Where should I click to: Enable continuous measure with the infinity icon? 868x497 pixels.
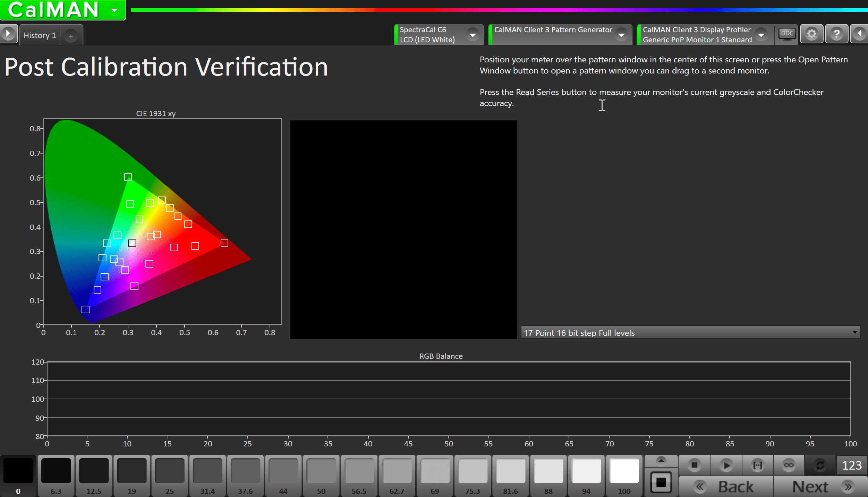789,465
